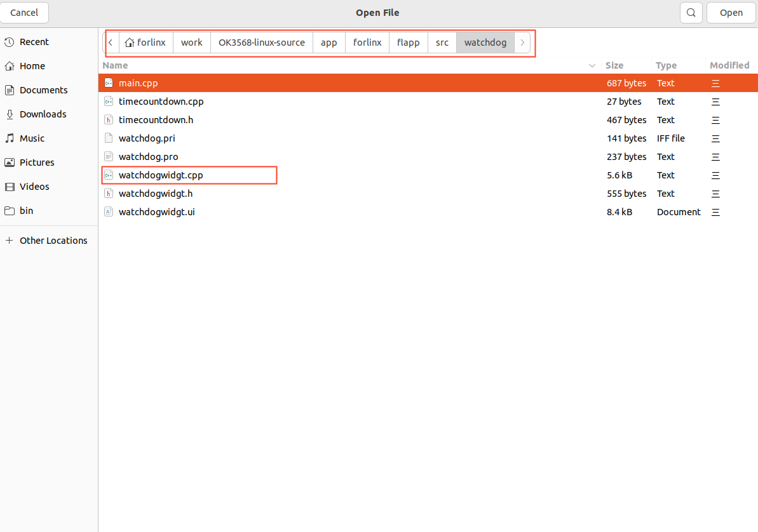Click the search magnifier icon
The image size is (758, 532).
[691, 13]
